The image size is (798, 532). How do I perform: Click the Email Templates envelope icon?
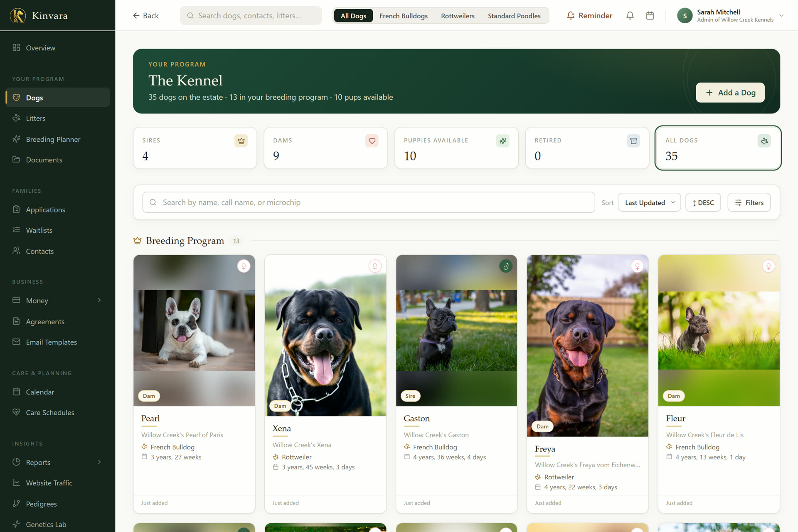click(16, 342)
